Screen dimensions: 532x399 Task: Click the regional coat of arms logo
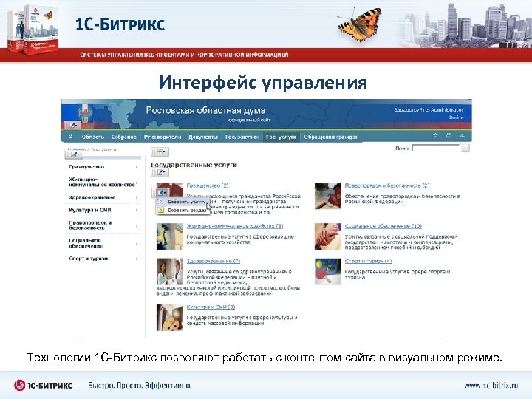click(85, 113)
